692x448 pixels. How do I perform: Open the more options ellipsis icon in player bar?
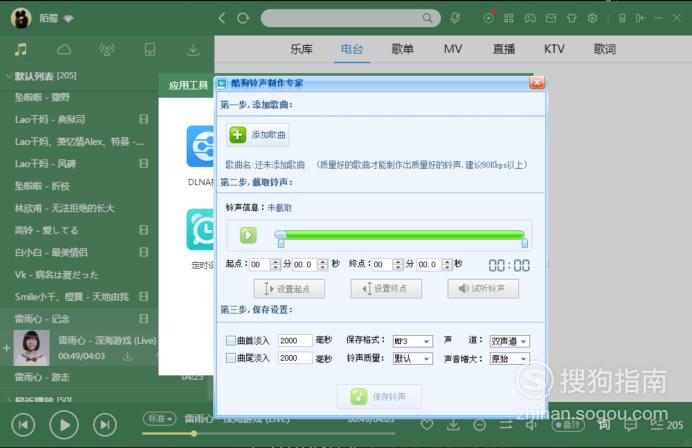(480, 425)
